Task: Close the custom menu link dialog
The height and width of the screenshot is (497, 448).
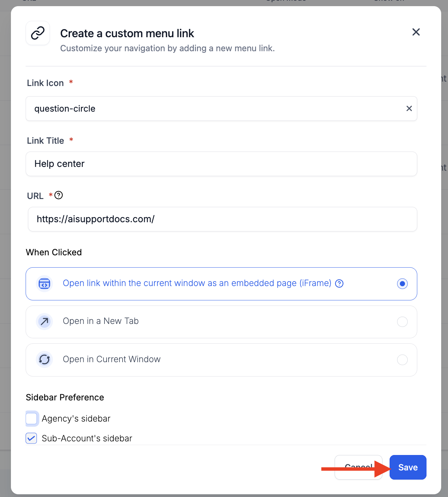Action: pos(416,32)
